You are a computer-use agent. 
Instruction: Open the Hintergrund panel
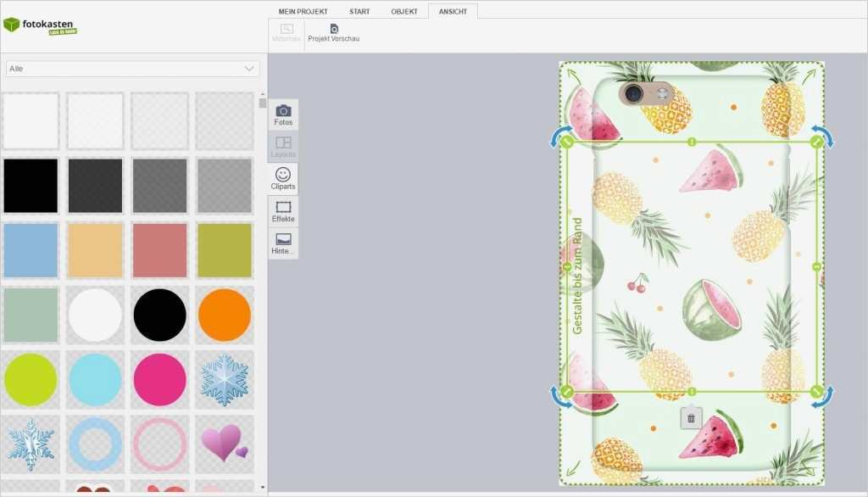tap(283, 243)
